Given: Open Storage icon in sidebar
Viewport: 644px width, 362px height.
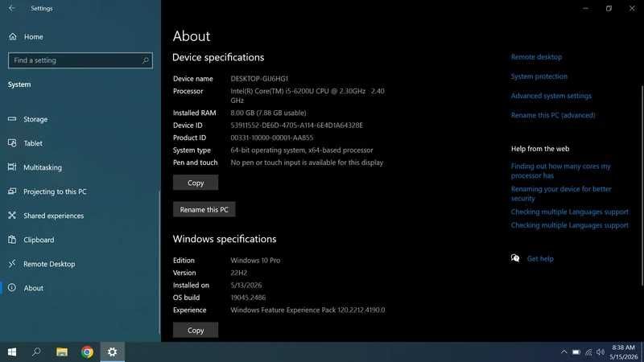Looking at the screenshot, I should (x=12, y=119).
